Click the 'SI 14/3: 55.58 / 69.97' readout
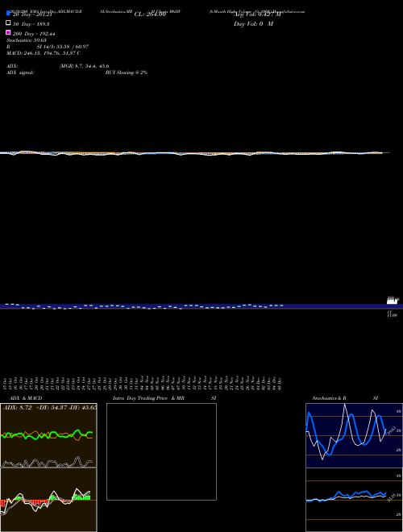Viewport: 403px width, 532px height. [62, 47]
